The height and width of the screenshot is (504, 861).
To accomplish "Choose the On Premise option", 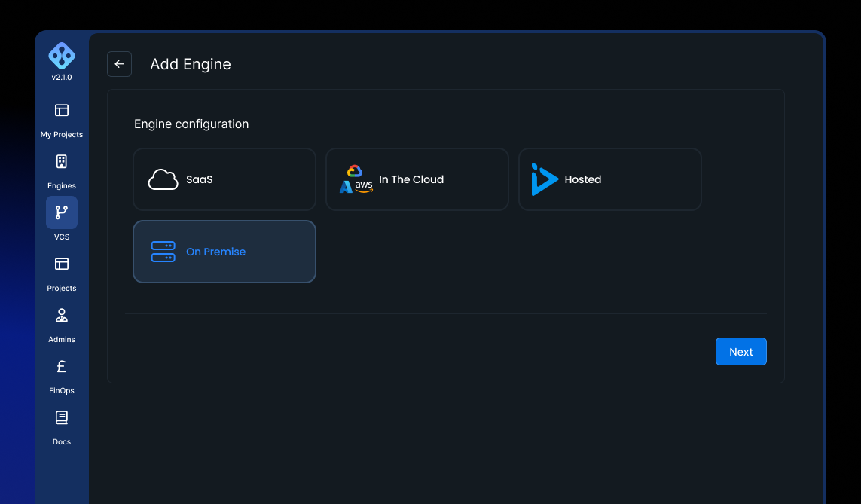I will 224,252.
